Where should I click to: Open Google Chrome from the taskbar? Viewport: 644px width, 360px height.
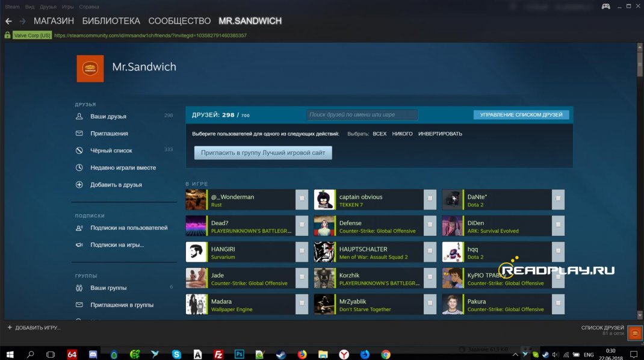(386, 354)
